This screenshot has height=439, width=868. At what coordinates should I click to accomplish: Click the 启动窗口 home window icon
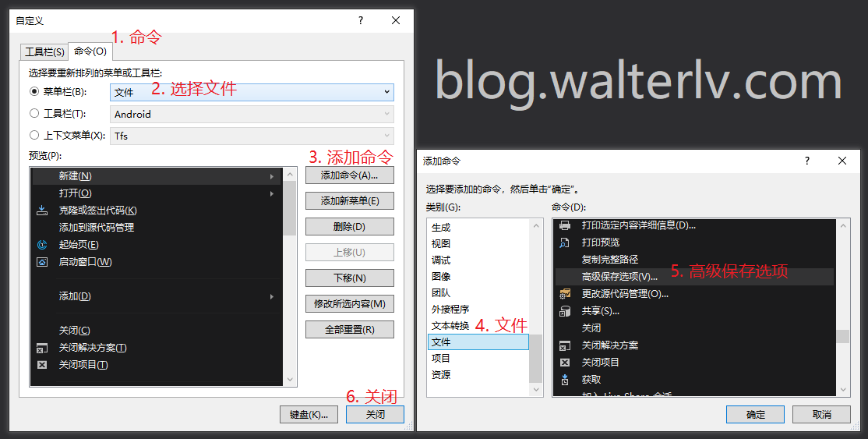tap(42, 262)
